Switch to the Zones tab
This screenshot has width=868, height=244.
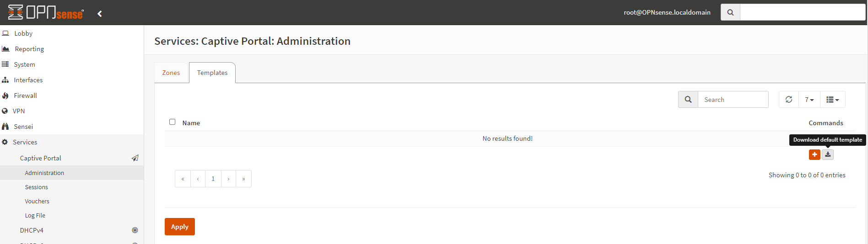tap(171, 73)
